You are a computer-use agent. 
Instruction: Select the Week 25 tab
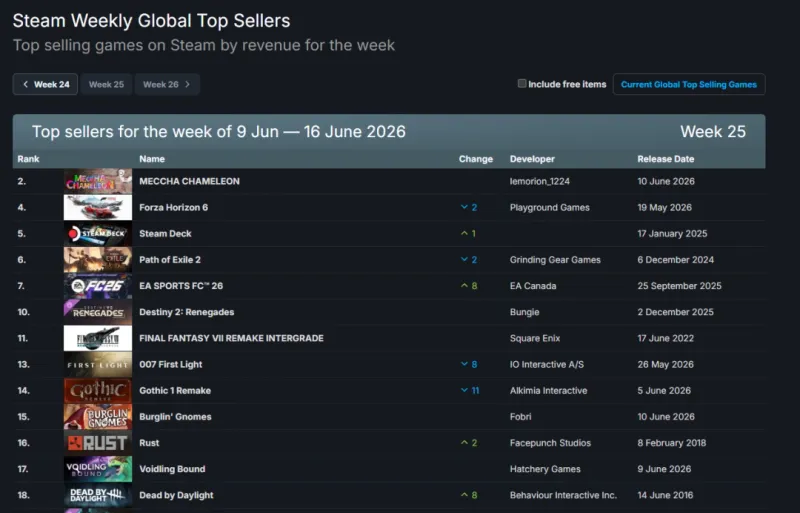[x=106, y=84]
